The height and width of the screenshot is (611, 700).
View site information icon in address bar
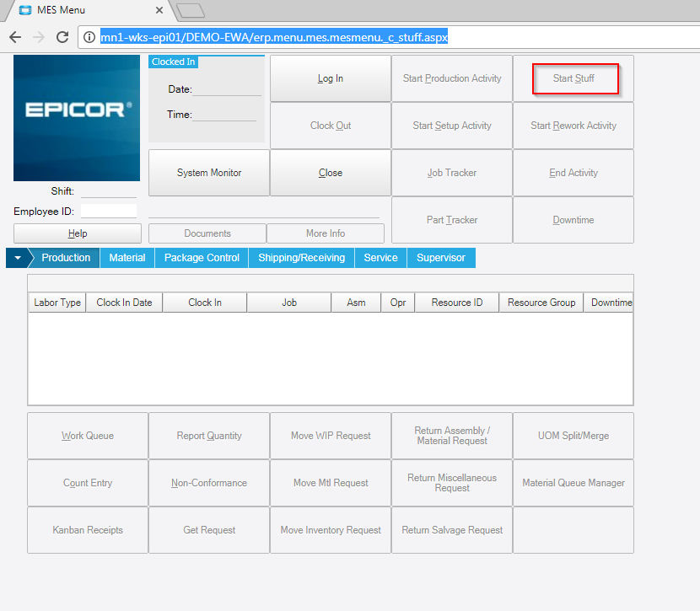click(x=89, y=37)
